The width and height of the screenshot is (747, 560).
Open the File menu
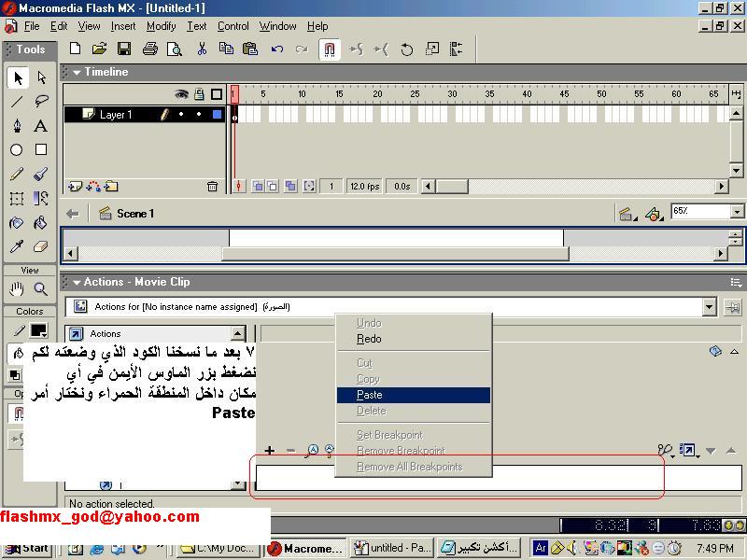click(x=32, y=26)
